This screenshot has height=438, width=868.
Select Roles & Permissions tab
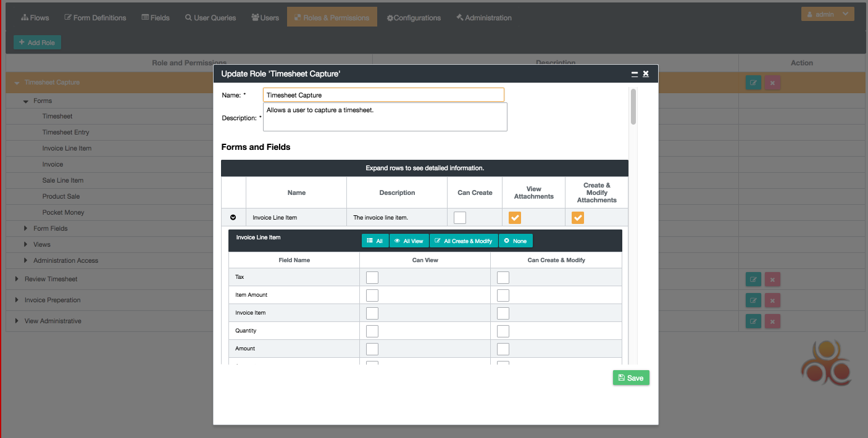tap(332, 18)
